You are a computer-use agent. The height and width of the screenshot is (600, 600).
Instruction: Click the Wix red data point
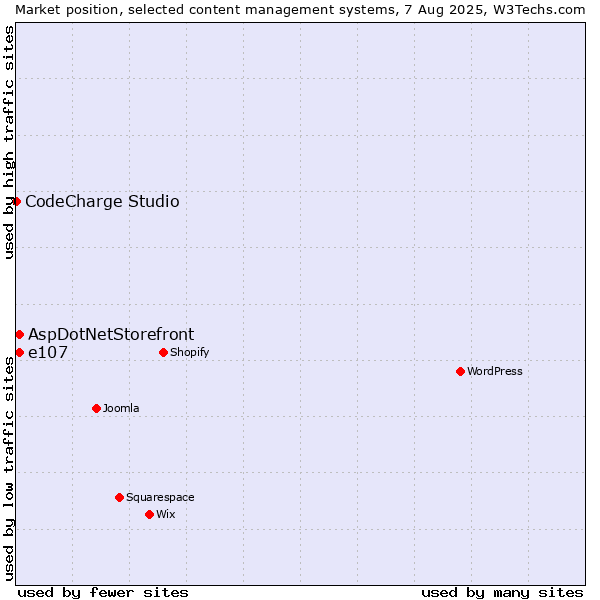pyautogui.click(x=150, y=514)
